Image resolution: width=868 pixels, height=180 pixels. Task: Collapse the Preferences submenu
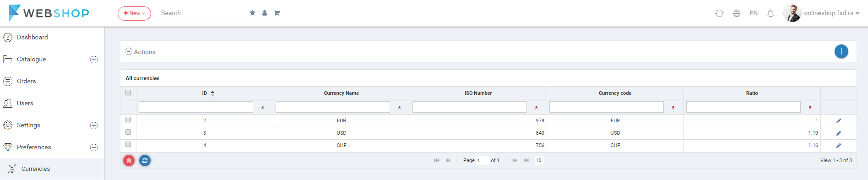94,147
